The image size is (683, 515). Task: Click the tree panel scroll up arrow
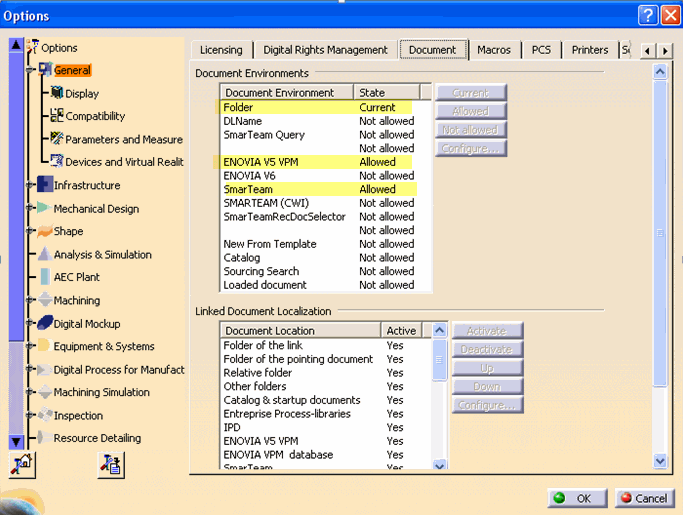[x=16, y=44]
